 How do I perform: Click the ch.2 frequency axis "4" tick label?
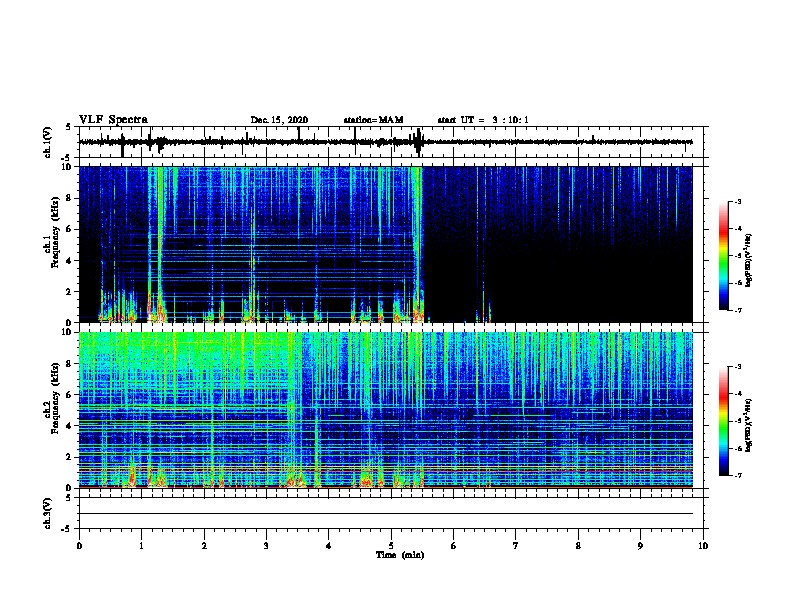tap(69, 426)
